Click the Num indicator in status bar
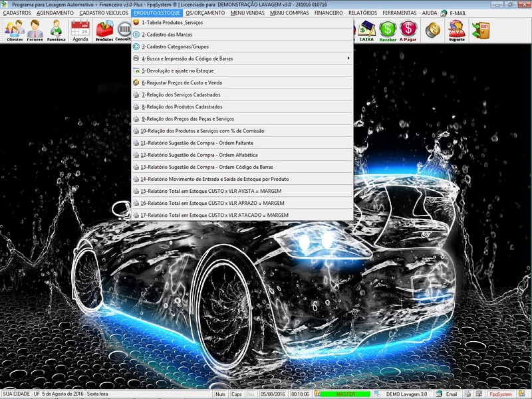 click(x=220, y=394)
